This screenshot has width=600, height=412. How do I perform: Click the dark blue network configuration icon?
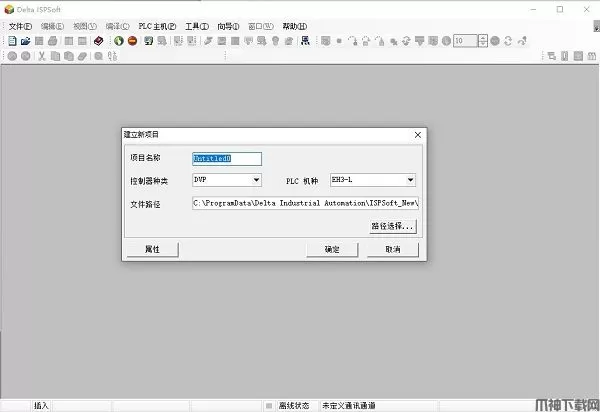[305, 41]
